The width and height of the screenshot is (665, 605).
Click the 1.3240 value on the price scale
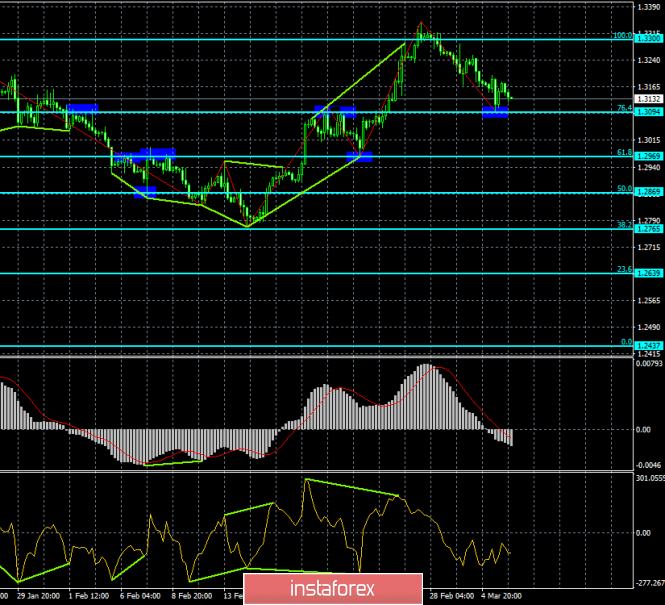click(x=649, y=60)
